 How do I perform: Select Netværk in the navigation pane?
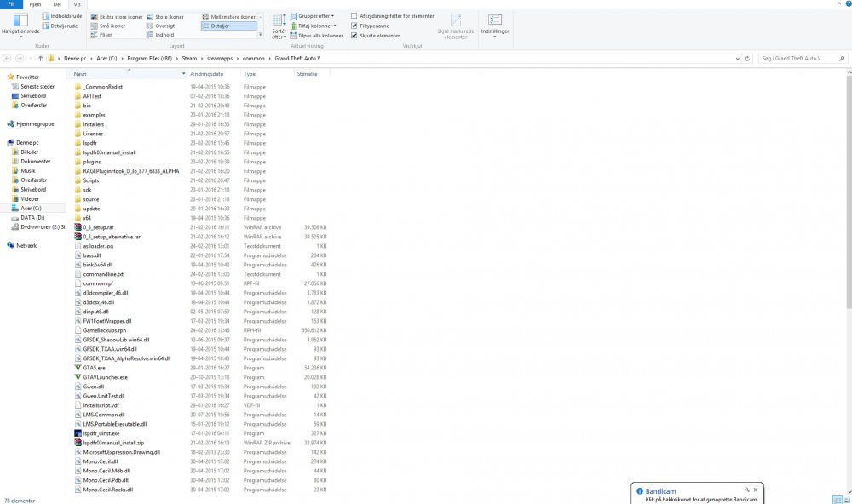tap(26, 245)
